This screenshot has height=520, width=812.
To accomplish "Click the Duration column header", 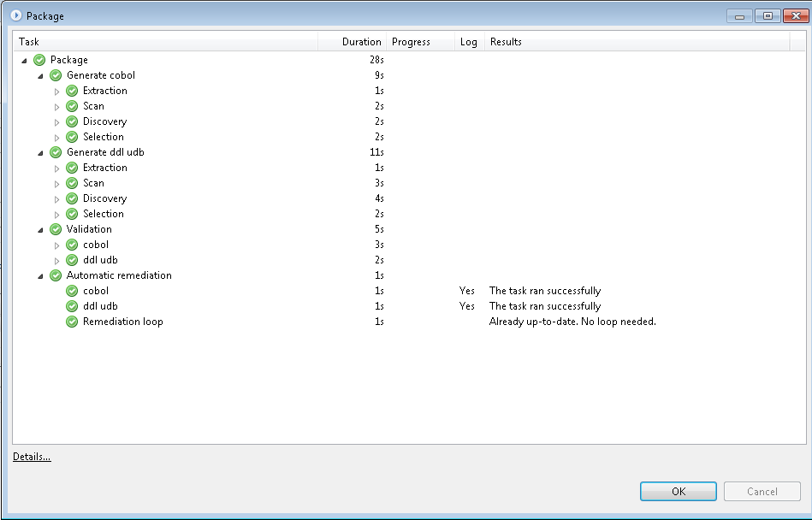I will click(x=361, y=42).
